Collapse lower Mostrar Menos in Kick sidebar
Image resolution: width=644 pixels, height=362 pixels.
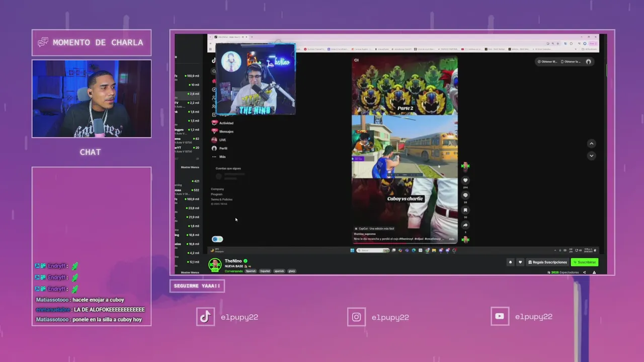190,273
